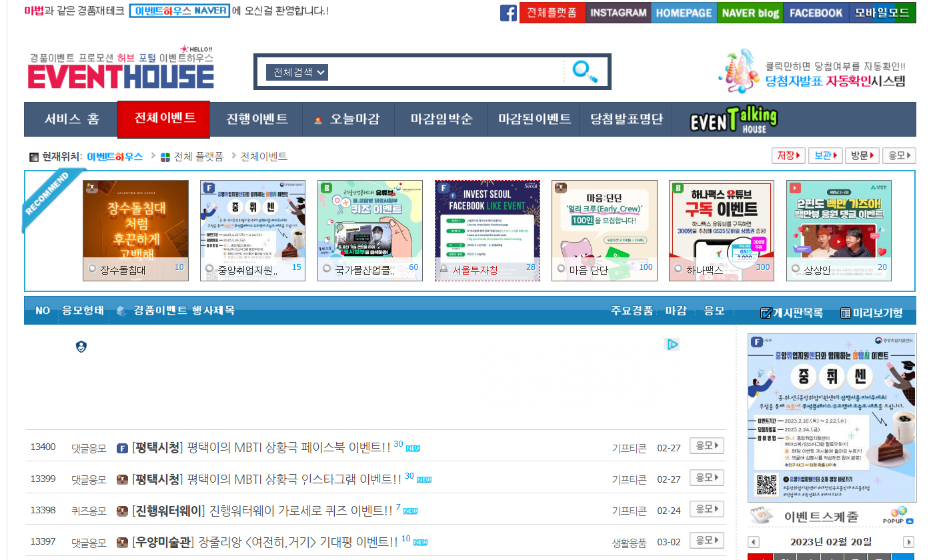Click the Facebook icon in top bar

(508, 13)
